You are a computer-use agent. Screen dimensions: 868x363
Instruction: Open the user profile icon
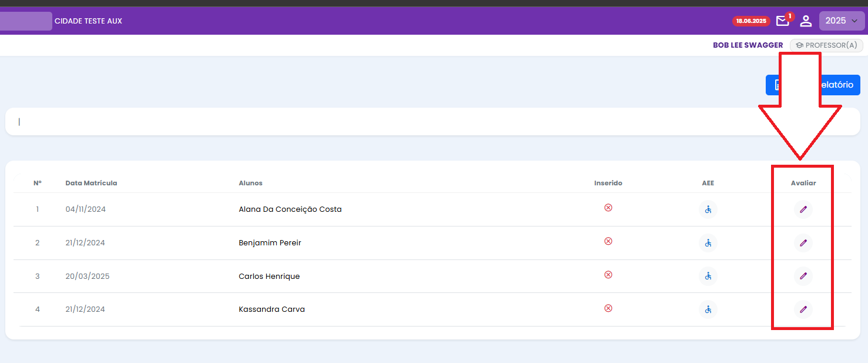(806, 21)
